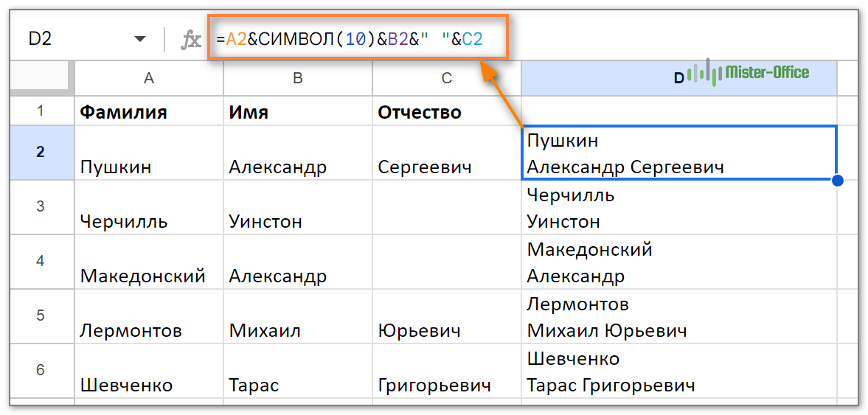Screen dimensions: 868x415
Task: Select column D header
Action: pyautogui.click(x=678, y=79)
